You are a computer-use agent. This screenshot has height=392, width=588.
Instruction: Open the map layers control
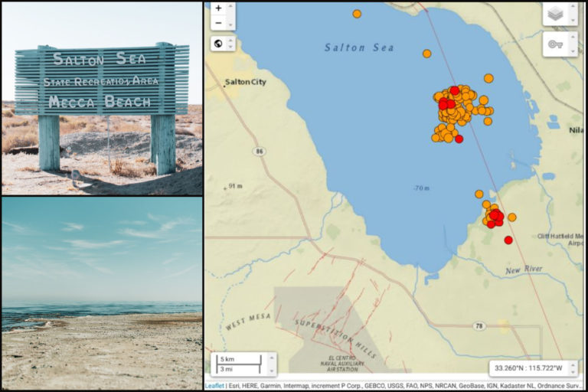560,13
